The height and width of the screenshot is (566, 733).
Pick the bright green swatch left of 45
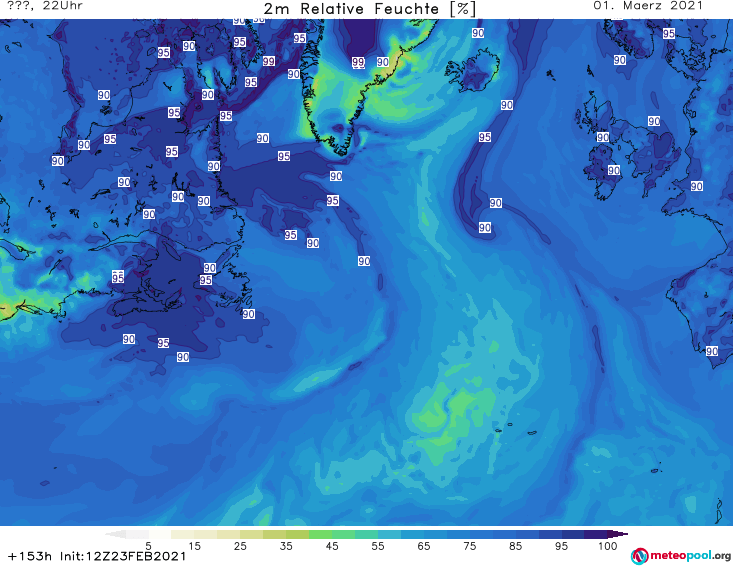(x=320, y=534)
